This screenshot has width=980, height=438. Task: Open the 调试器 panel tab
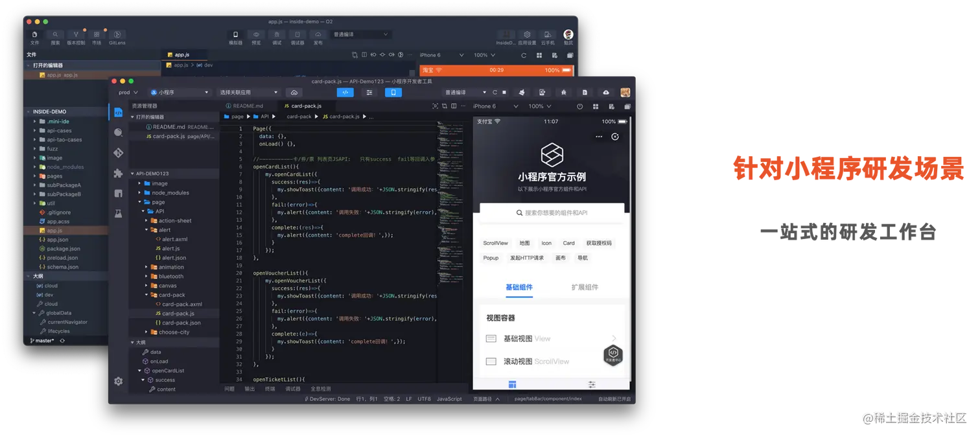pyautogui.click(x=293, y=389)
